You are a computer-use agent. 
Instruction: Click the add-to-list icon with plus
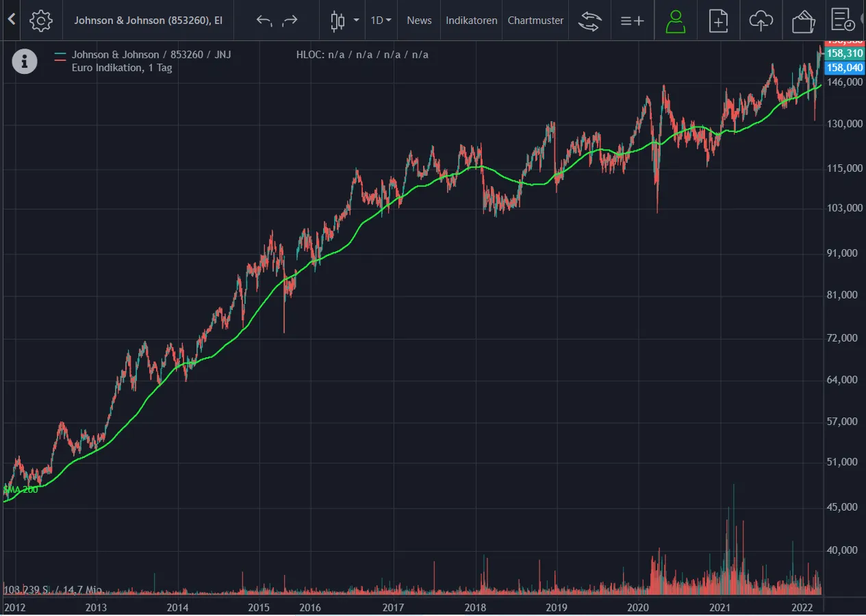(x=632, y=21)
